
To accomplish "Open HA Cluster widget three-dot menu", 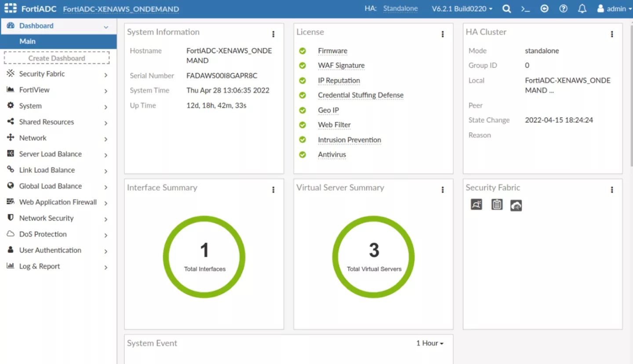I will [612, 34].
